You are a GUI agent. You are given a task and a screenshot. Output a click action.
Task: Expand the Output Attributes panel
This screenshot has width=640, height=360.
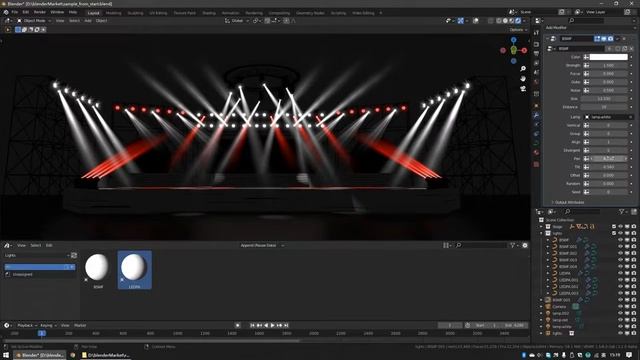coord(568,202)
